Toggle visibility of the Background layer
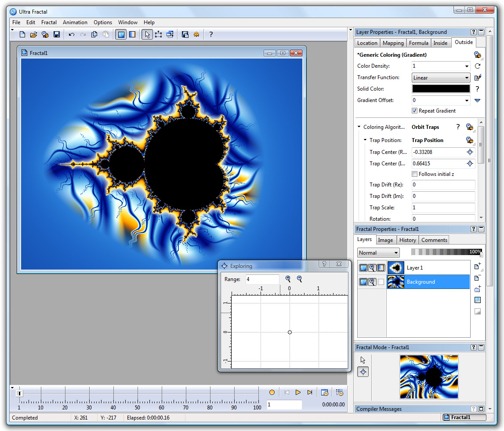504x431 pixels. click(x=363, y=282)
